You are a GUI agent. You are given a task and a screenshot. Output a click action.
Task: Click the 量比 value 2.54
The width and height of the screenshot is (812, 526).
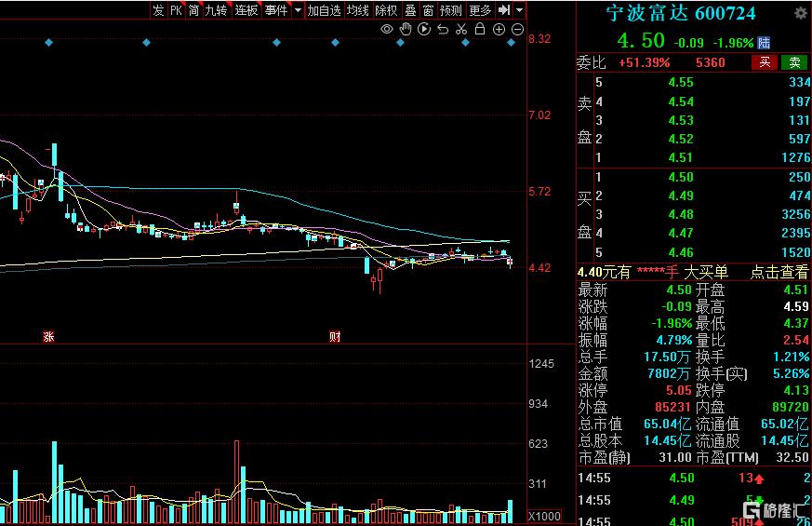coord(796,341)
